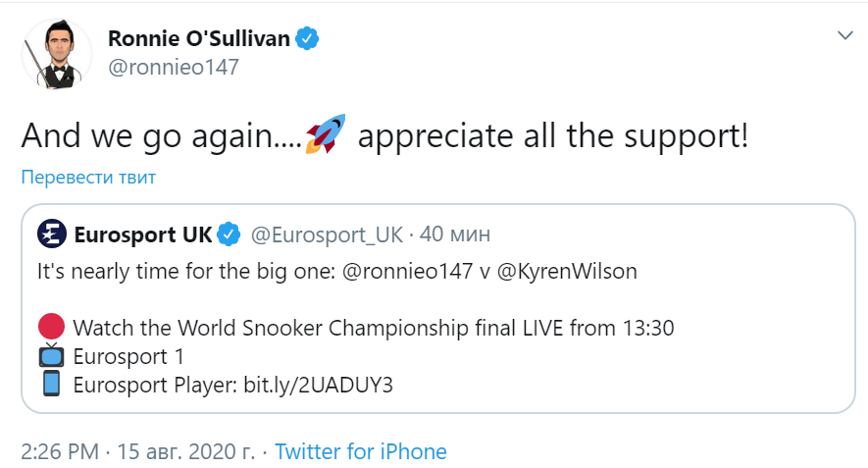Click the '40 мин' quoted tweet timestamp
Screen dimensions: 868x468
tap(455, 235)
